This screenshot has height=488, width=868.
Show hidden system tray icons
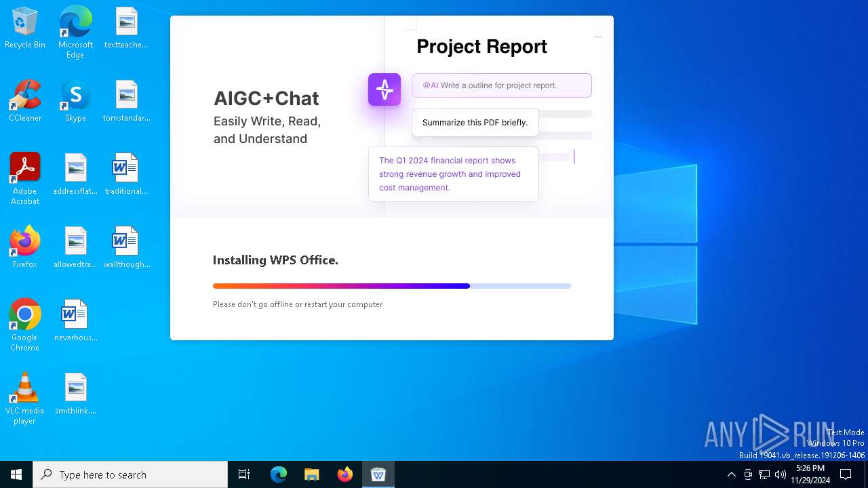coord(731,474)
